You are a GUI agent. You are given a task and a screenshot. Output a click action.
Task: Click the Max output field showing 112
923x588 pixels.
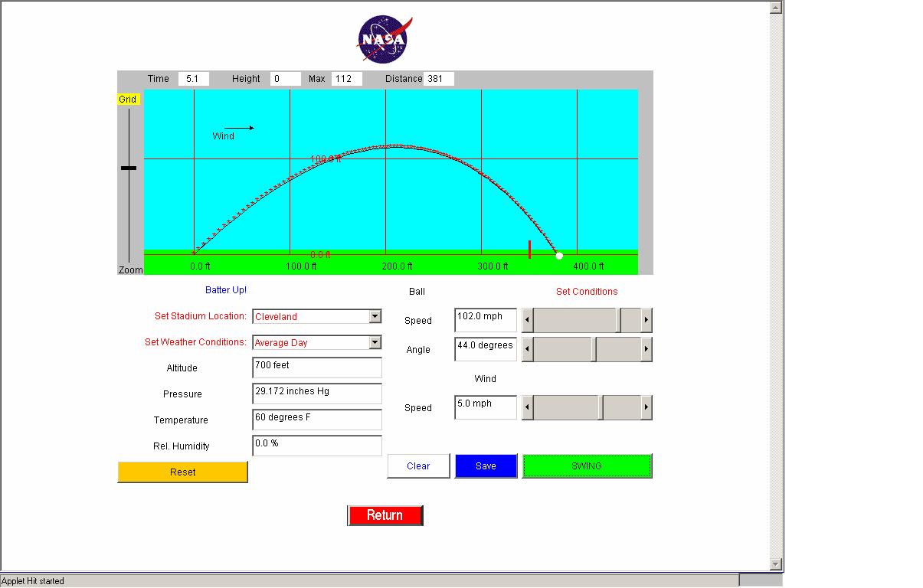pyautogui.click(x=347, y=79)
